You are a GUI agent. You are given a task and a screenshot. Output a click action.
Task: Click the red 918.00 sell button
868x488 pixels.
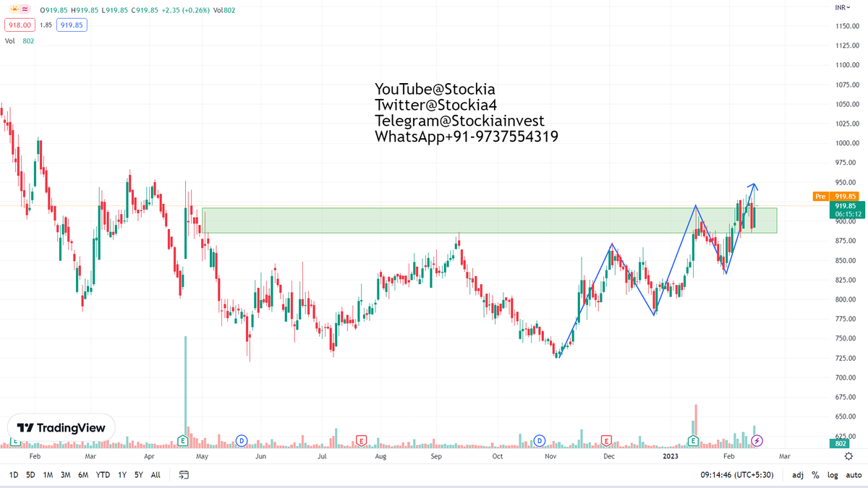[19, 25]
